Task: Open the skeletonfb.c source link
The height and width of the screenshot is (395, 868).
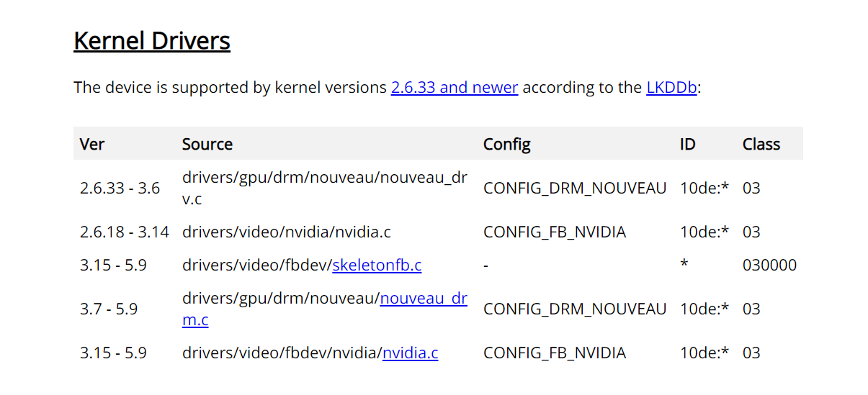Action: tap(377, 265)
